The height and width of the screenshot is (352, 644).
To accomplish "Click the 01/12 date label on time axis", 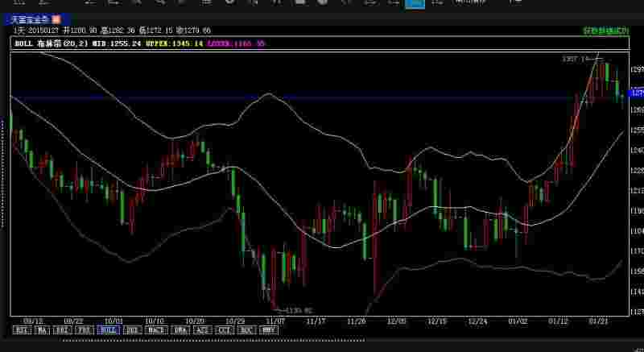I will coord(558,320).
